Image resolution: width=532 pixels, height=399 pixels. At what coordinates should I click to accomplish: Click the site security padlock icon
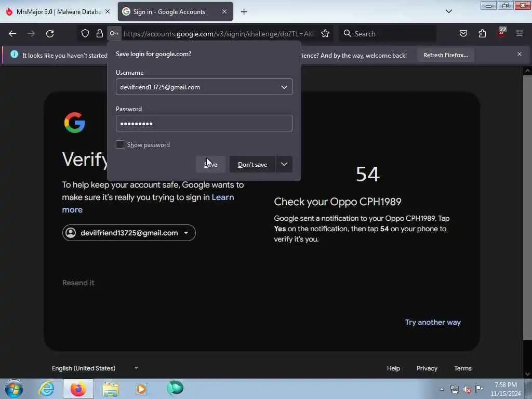[99, 33]
